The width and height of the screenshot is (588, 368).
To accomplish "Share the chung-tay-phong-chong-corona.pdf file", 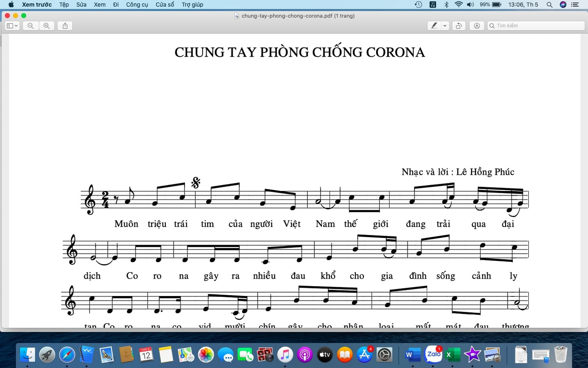I will tap(64, 25).
